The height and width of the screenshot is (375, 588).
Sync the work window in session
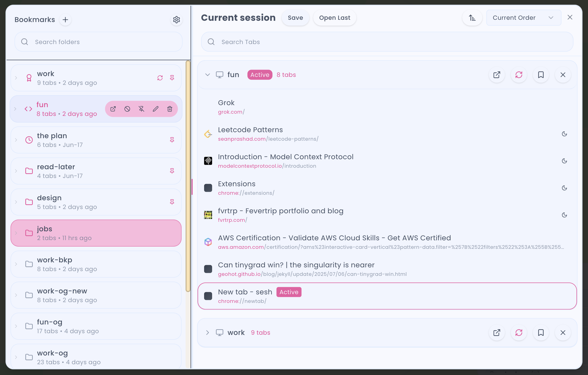(x=519, y=333)
